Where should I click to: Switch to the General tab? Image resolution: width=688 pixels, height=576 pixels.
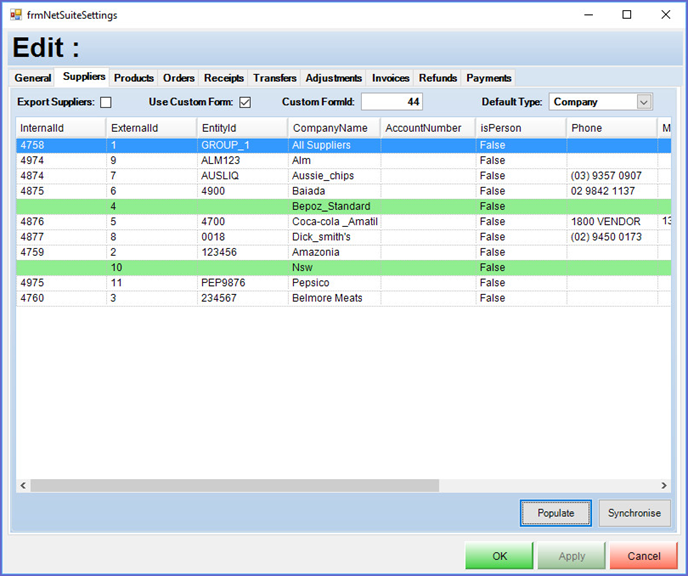[33, 78]
